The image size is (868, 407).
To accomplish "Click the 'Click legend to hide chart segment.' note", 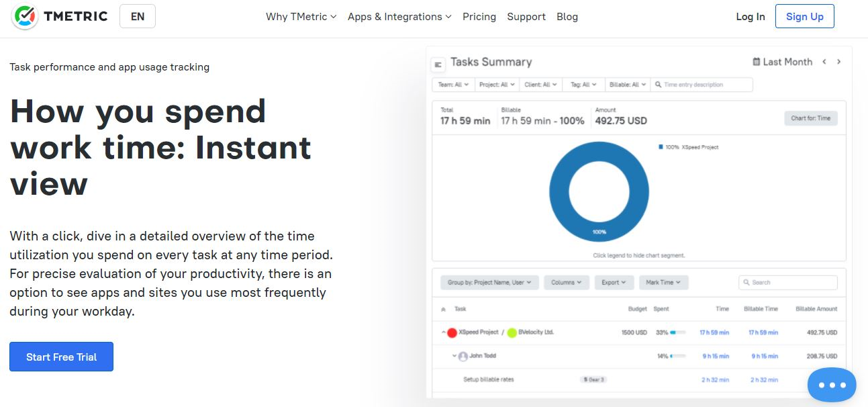I will point(639,256).
